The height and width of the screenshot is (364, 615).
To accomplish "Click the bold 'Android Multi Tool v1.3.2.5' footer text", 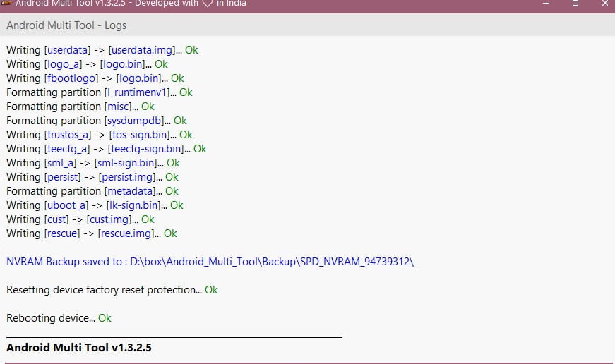I will point(79,348).
